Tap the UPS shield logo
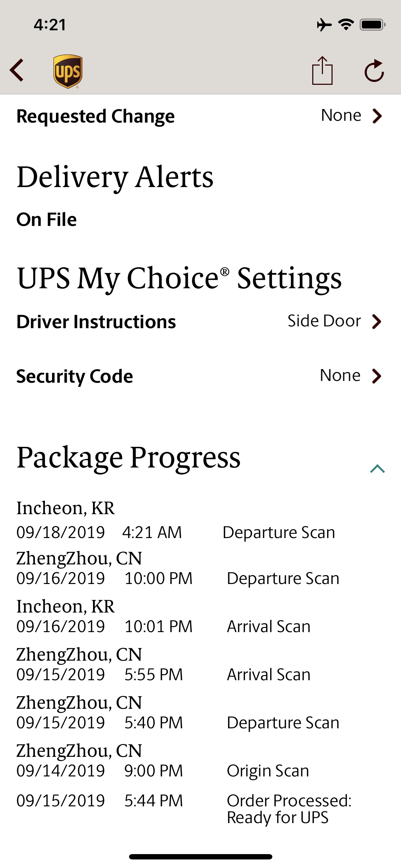The width and height of the screenshot is (401, 868). click(x=68, y=71)
